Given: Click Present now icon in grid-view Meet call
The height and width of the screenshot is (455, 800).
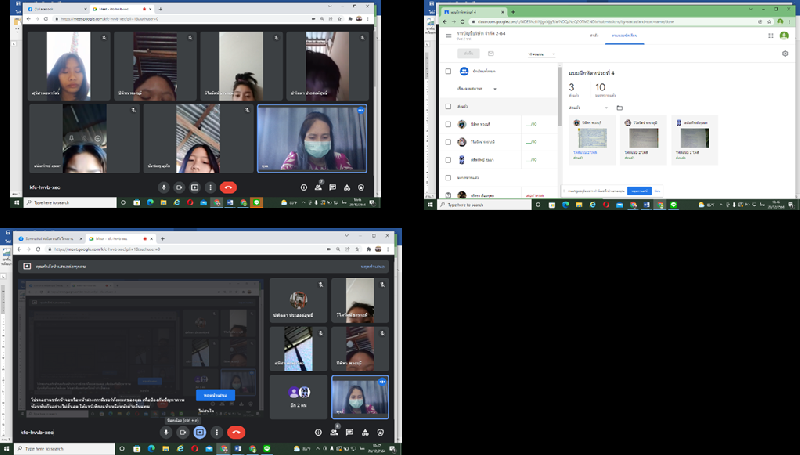Looking at the screenshot, I should (196, 187).
